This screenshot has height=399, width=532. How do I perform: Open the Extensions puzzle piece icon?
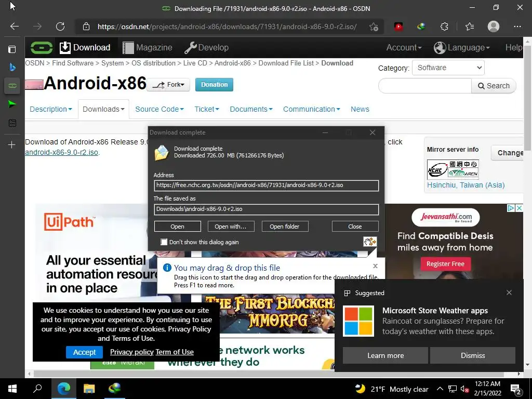pyautogui.click(x=444, y=26)
